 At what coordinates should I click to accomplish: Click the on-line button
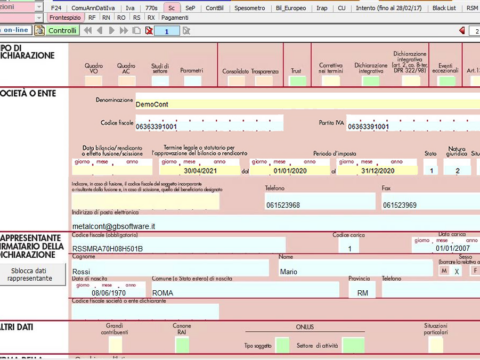(x=16, y=30)
